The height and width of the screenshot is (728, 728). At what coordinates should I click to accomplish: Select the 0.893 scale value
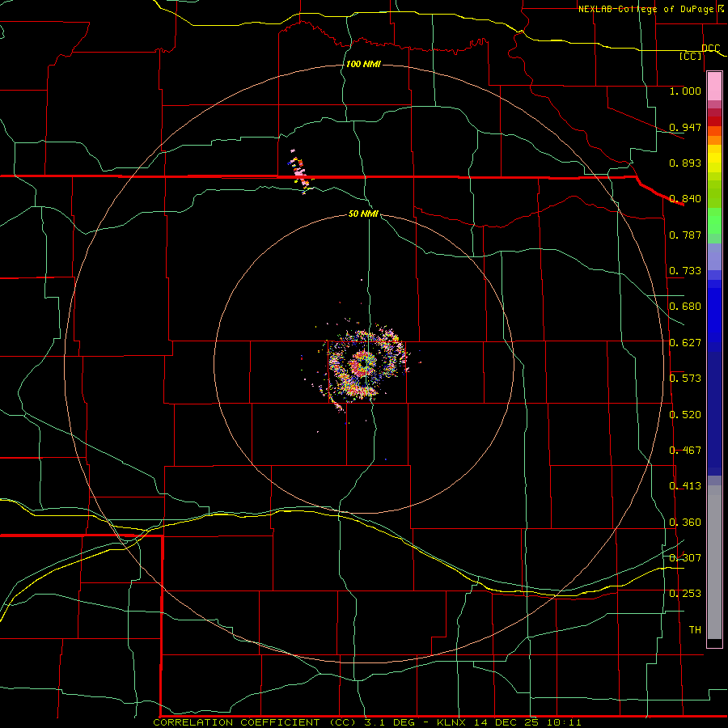(685, 163)
